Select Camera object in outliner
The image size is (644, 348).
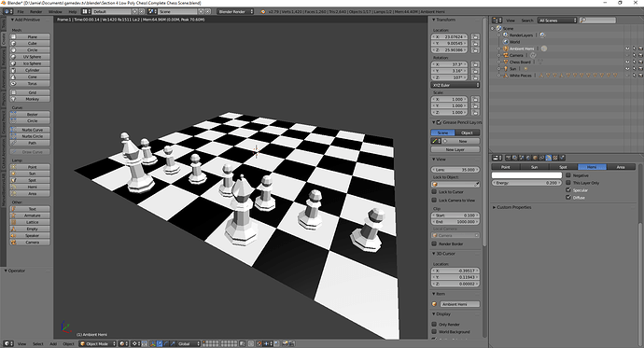[x=516, y=55]
